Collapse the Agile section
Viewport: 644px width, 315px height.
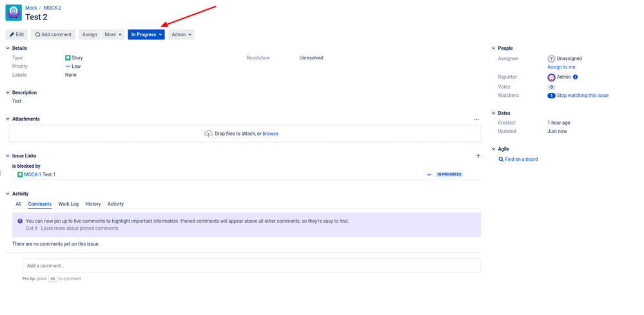pyautogui.click(x=494, y=149)
